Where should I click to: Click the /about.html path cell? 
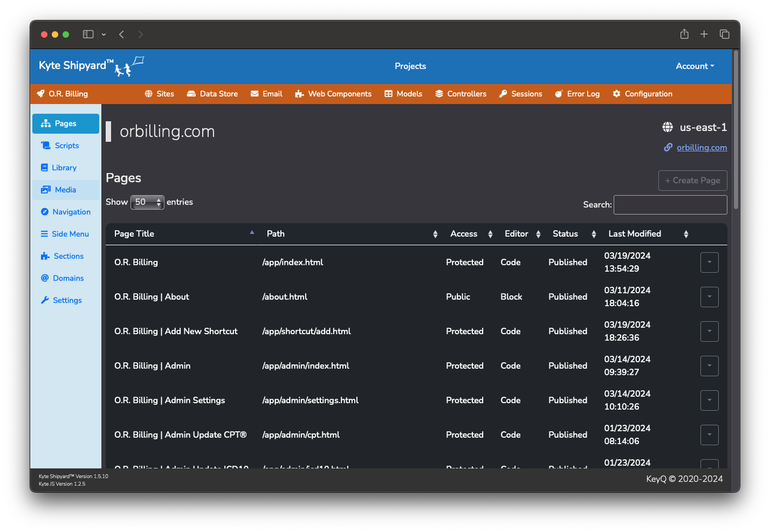285,297
